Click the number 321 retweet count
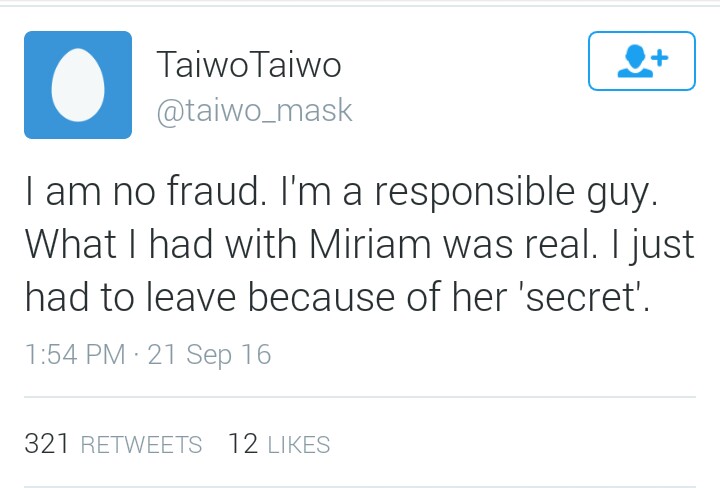This screenshot has width=720, height=488. click(46, 443)
